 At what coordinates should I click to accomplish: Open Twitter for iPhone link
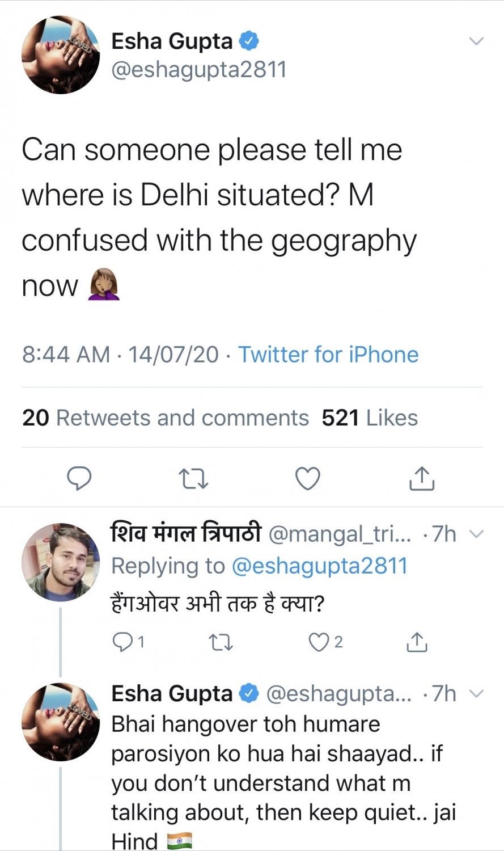tap(328, 354)
